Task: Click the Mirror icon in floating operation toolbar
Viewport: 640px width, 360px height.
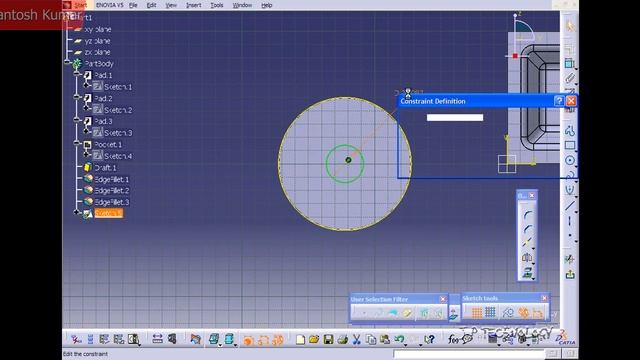Action: (527, 258)
